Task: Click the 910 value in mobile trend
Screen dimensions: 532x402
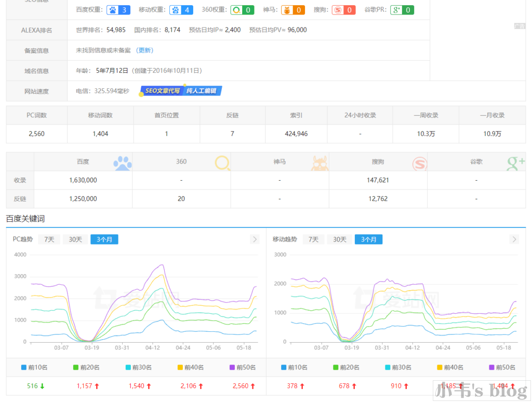Action: click(x=396, y=386)
